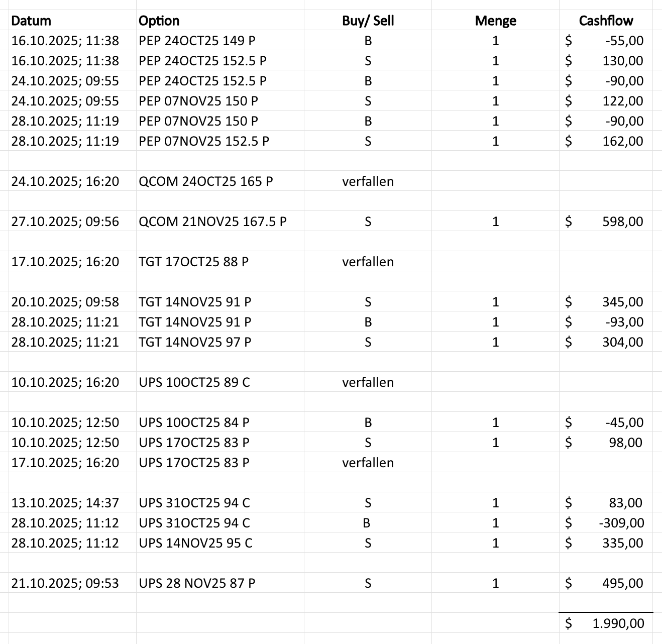Click the Buy/ Sell column header
This screenshot has width=662, height=644.
tap(368, 21)
